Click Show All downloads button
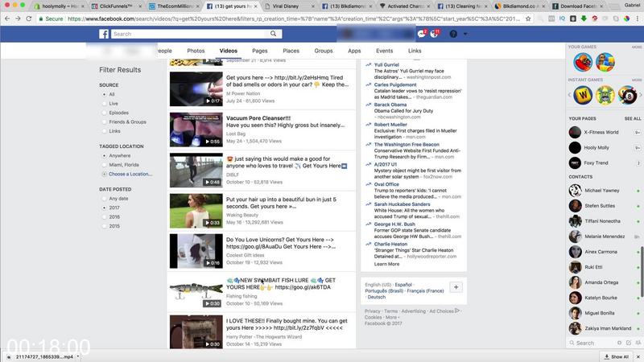Viewport: 644px width, 362px height. click(617, 356)
